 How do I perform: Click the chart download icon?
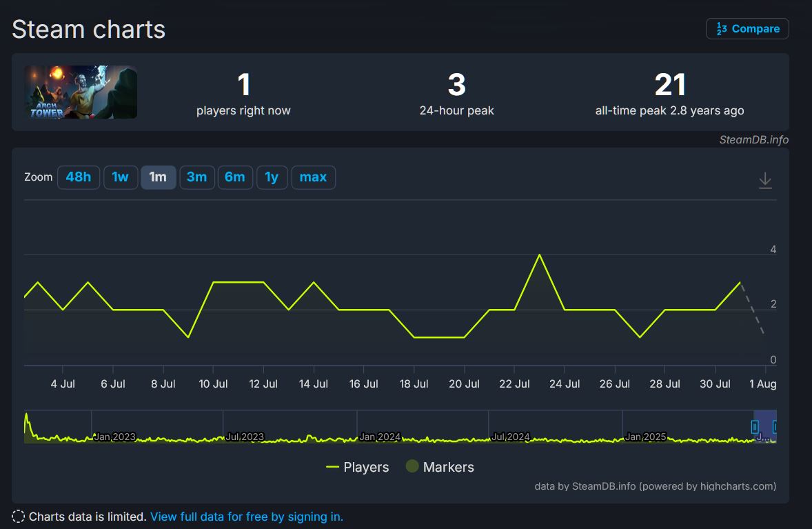[765, 180]
